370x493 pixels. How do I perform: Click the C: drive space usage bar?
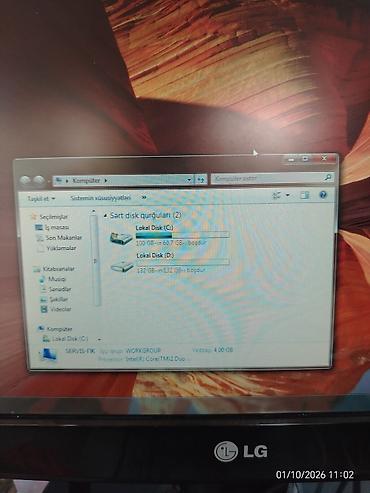pyautogui.click(x=182, y=235)
